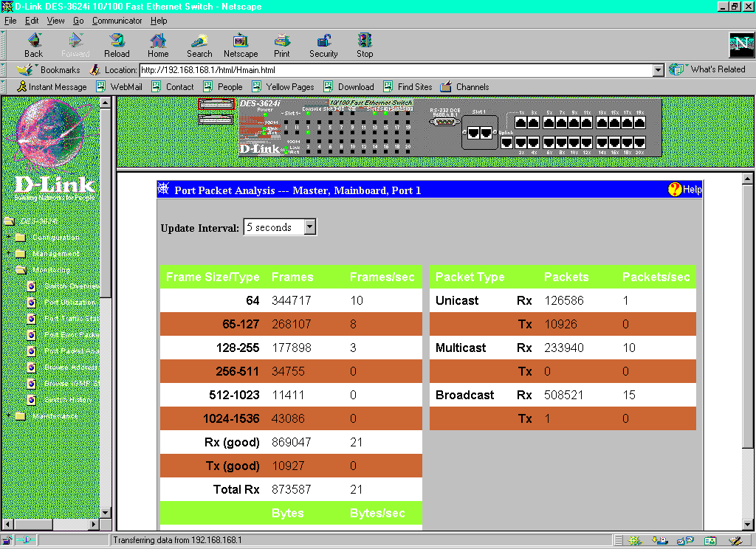Click in the Location URL field
The image size is (756, 549).
391,70
